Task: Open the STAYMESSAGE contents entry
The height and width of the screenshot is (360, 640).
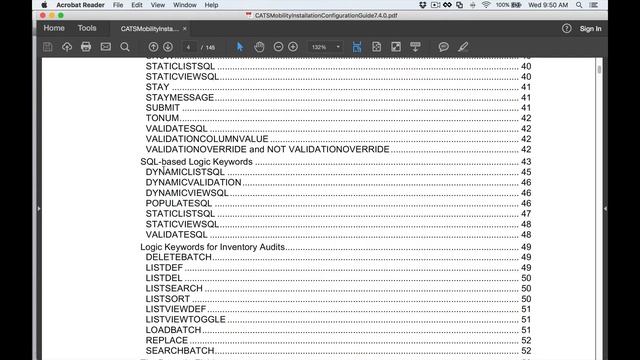Action: click(x=180, y=98)
